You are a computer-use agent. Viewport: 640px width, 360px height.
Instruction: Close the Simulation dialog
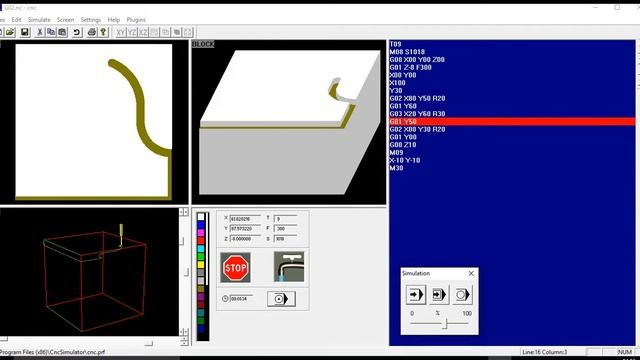tap(471, 273)
